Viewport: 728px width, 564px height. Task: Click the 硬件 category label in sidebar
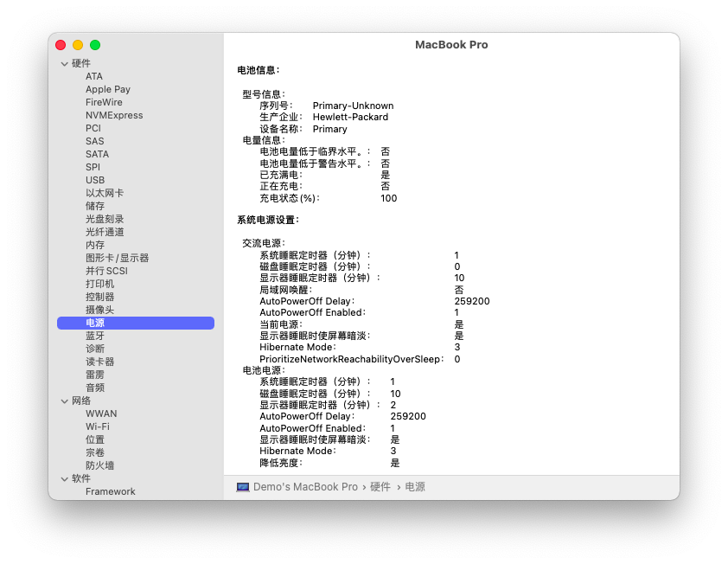point(81,64)
